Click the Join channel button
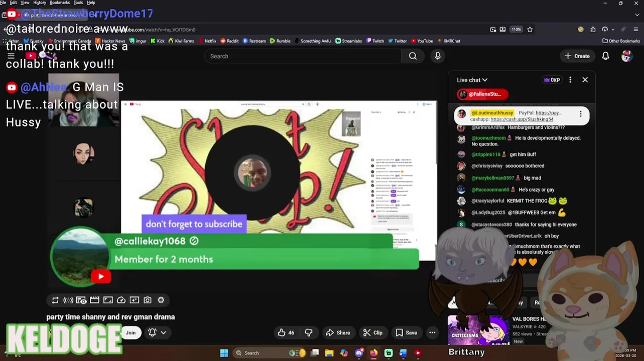This screenshot has width=644, height=361. 131,332
